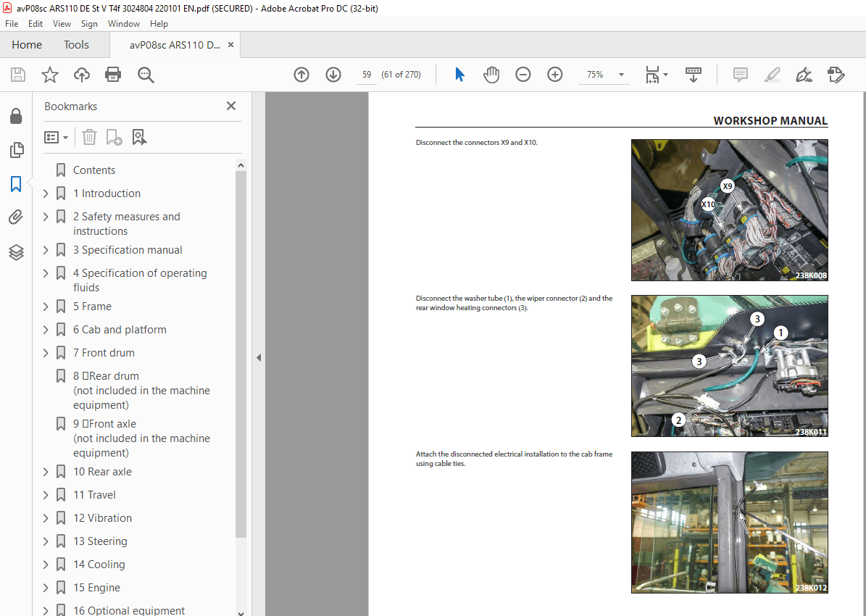Add document to favorites star
This screenshot has width=866, height=616.
tap(49, 74)
